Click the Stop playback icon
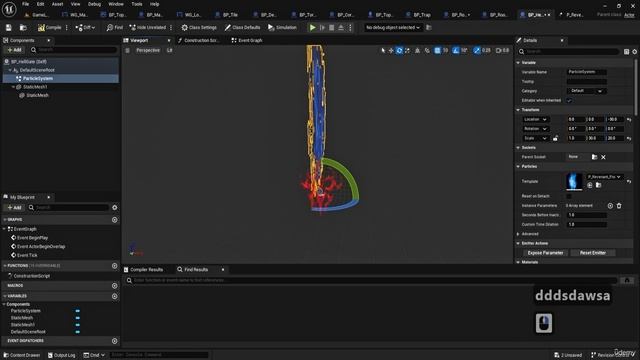 [332, 27]
